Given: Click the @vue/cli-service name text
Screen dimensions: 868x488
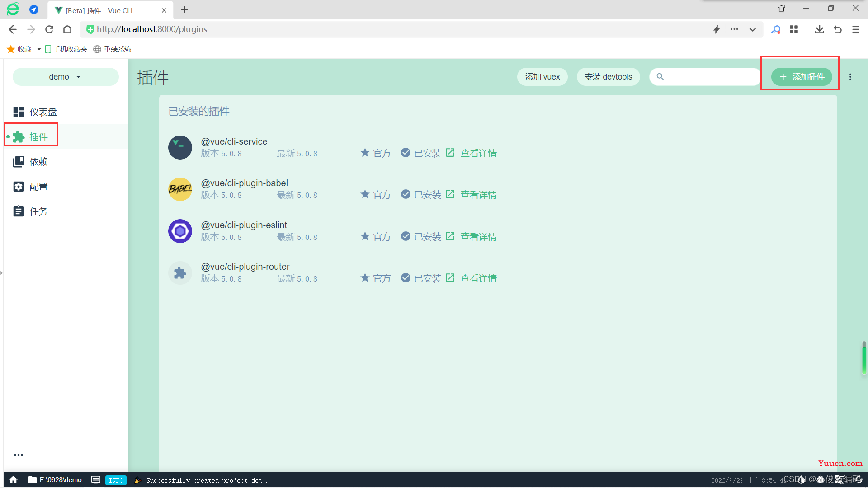Looking at the screenshot, I should [234, 141].
